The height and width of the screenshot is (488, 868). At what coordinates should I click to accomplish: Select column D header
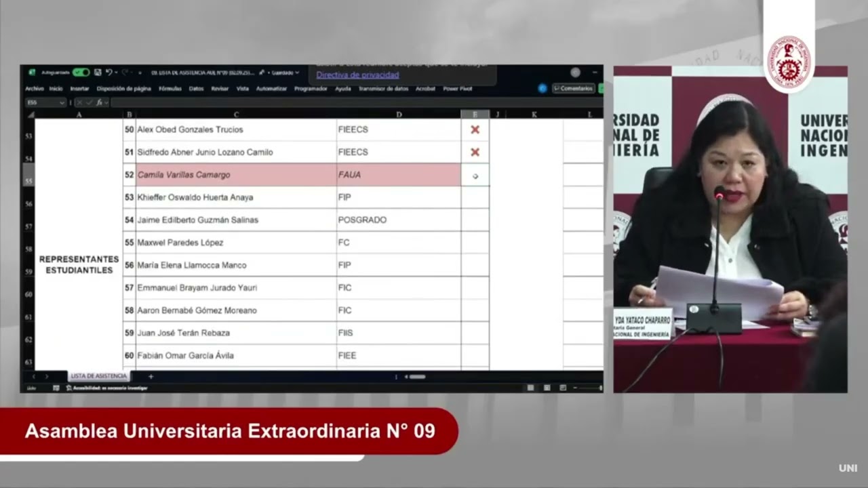click(399, 115)
